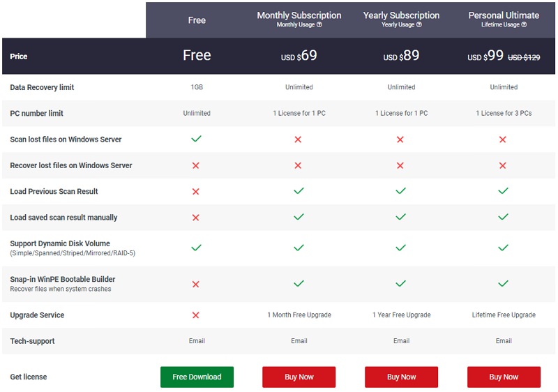Click Buy Now under Monthly Subscription
Image resolution: width=558 pixels, height=392 pixels.
pos(299,377)
